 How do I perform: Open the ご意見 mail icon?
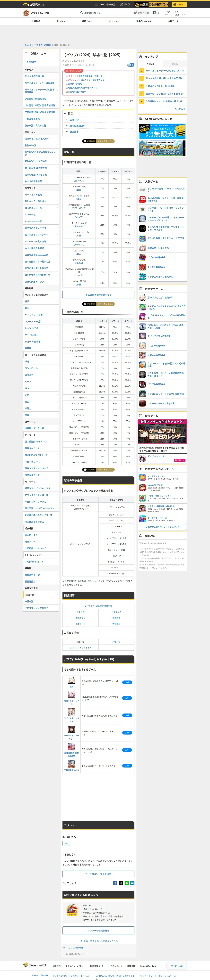(176, 13)
